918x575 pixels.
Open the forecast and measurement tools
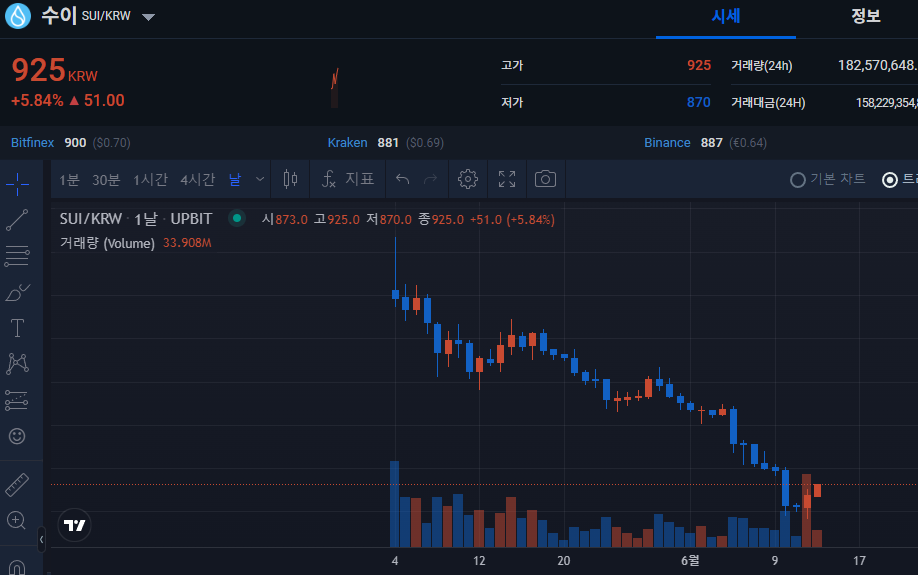[17, 401]
